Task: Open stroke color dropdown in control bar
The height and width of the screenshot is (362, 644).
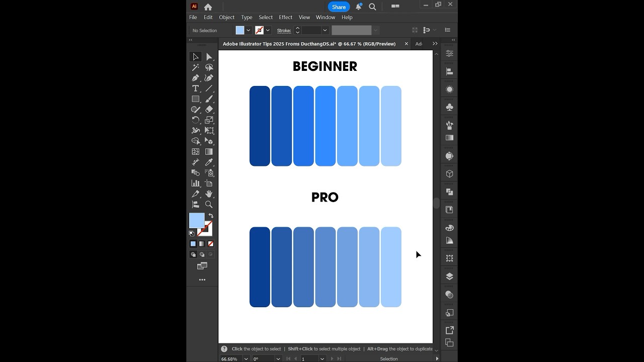Action: 268,30
